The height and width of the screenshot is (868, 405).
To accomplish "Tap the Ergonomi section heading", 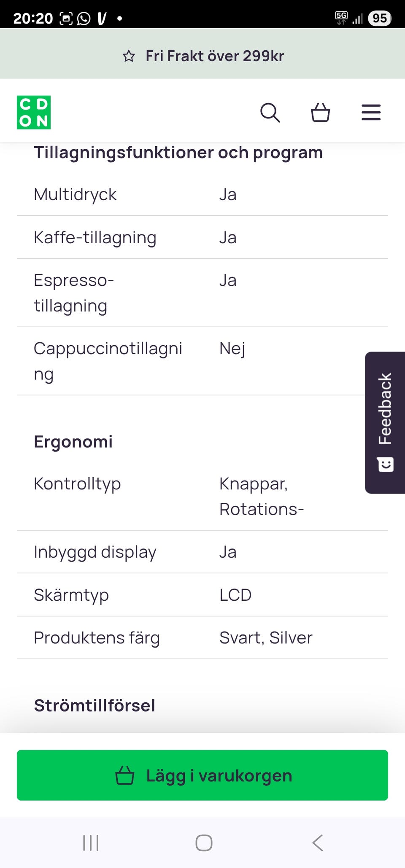I will pyautogui.click(x=73, y=442).
